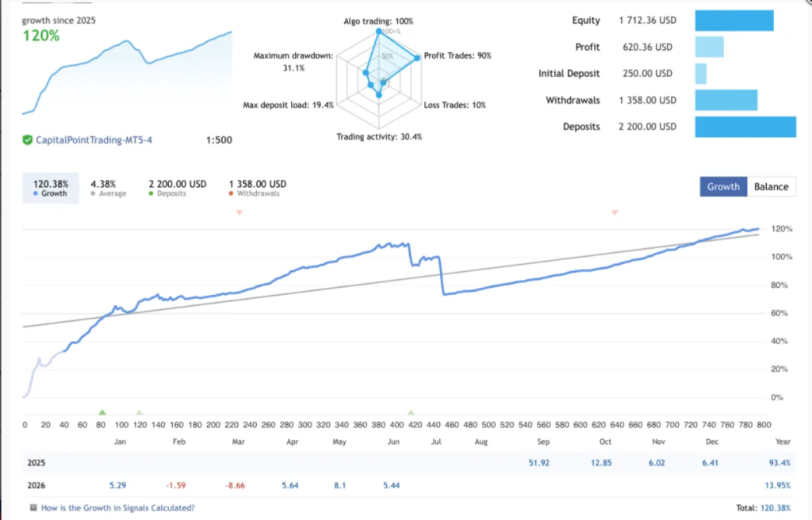Select the Growth chart tab
Image resolution: width=812 pixels, height=520 pixels.
(723, 186)
